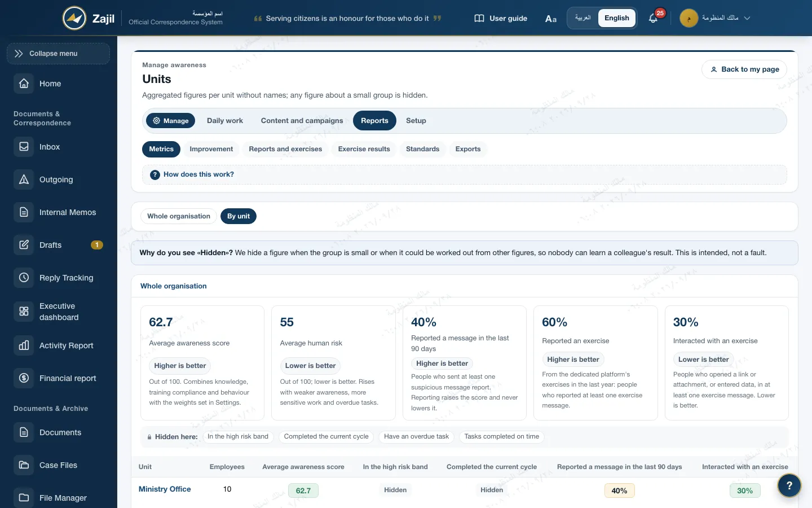Click the Documents sidebar icon
The height and width of the screenshot is (508, 812).
click(24, 432)
